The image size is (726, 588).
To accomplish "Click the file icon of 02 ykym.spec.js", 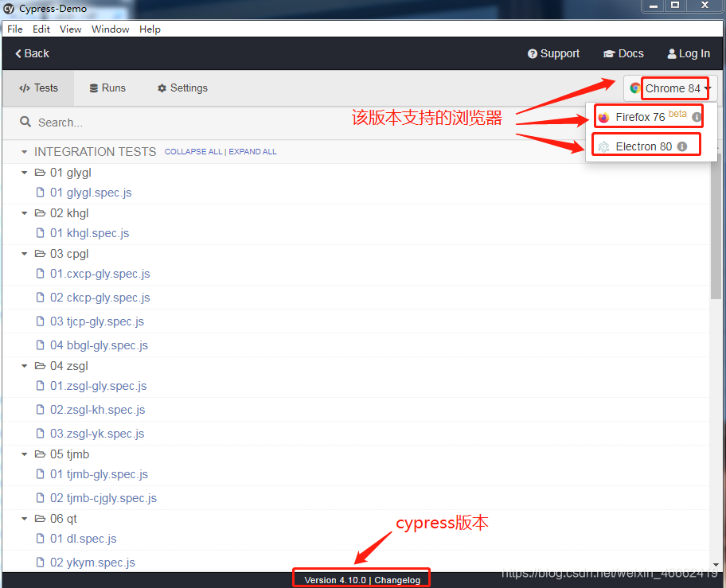I will click(x=41, y=562).
